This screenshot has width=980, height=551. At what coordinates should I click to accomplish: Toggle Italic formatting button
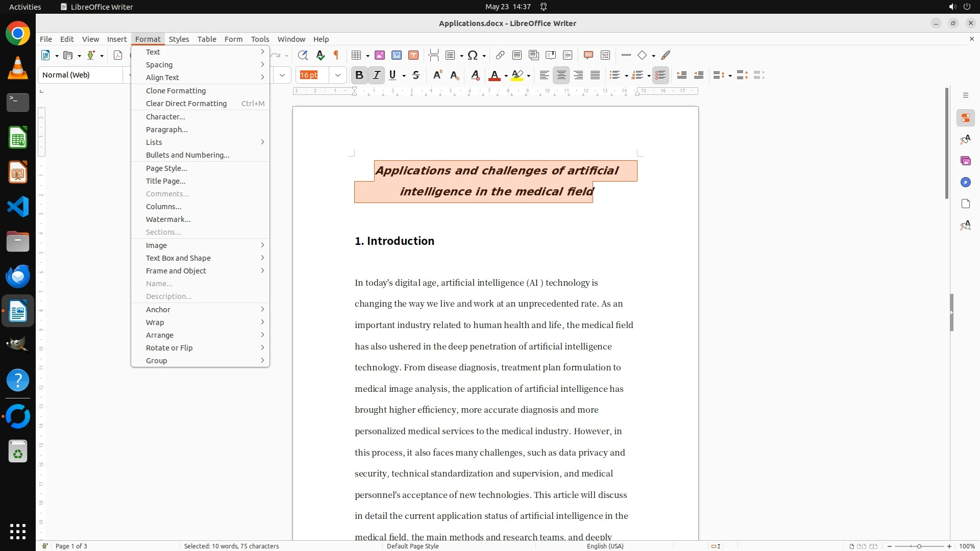point(377,75)
